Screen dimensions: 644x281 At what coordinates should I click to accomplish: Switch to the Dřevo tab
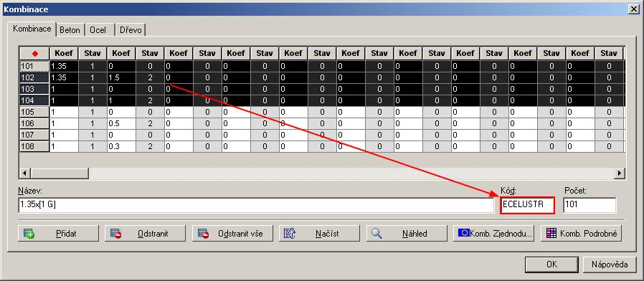(131, 30)
